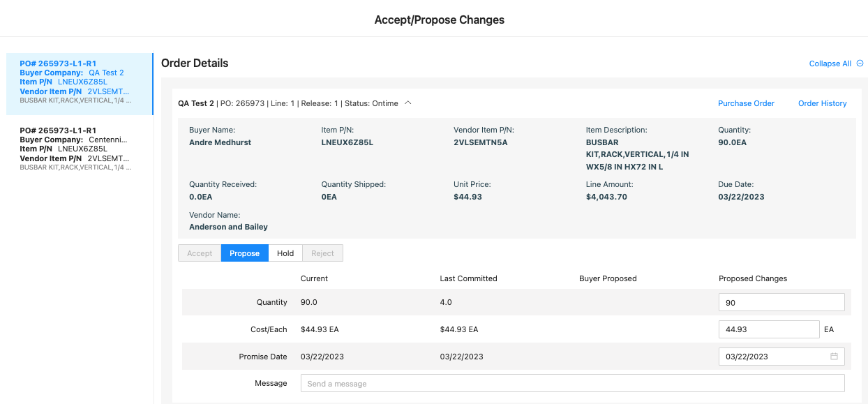Open the proposed Promise Date picker
This screenshot has height=404, width=868.
pyautogui.click(x=781, y=357)
